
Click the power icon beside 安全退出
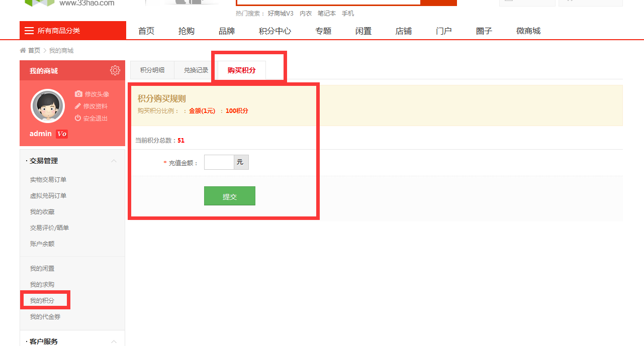pyautogui.click(x=78, y=118)
